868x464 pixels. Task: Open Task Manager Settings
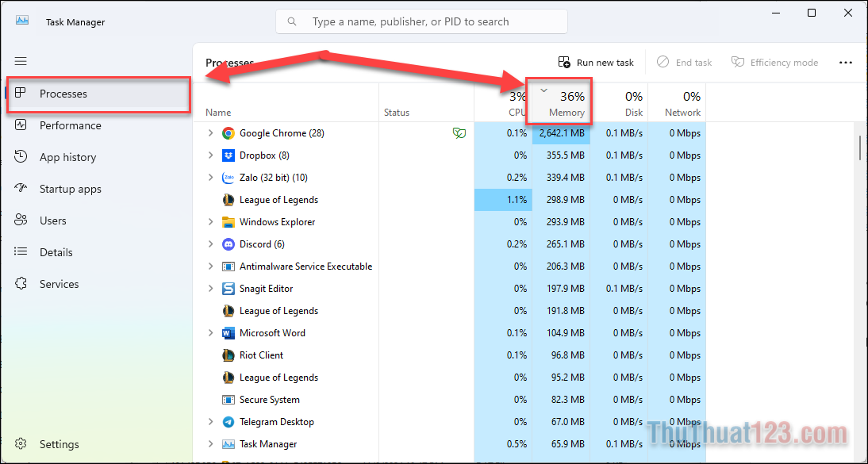point(98,444)
